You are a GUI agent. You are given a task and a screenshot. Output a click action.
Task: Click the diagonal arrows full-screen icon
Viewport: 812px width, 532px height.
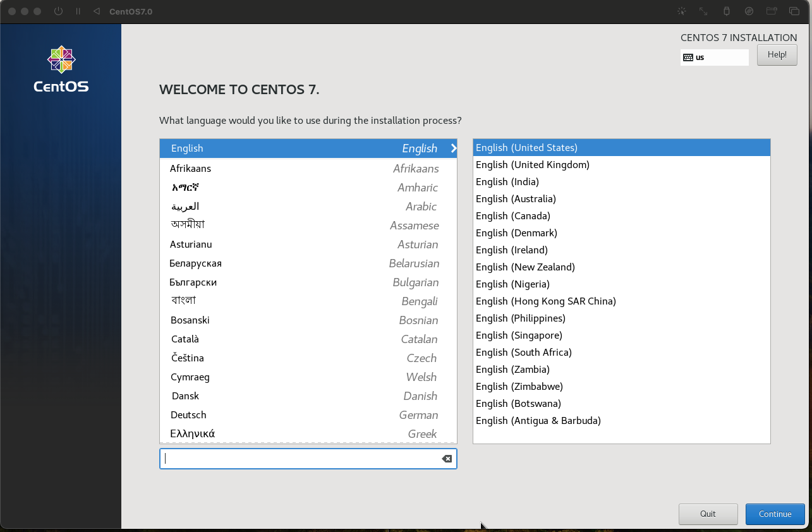pos(703,11)
